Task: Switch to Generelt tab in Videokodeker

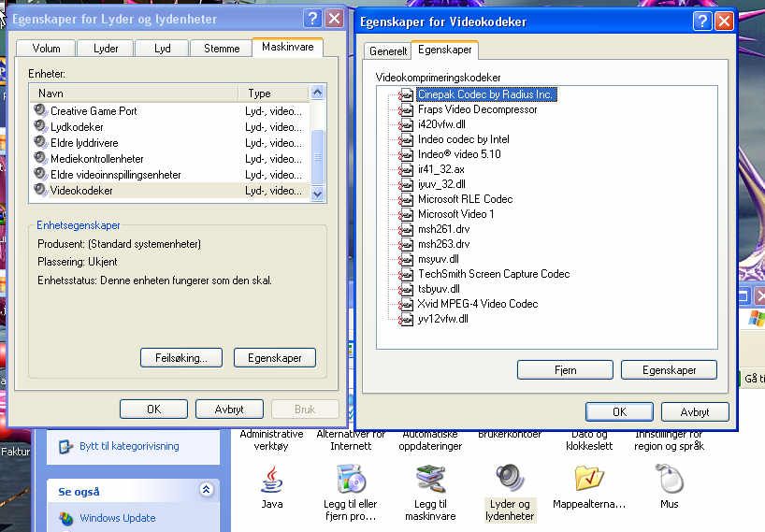Action: (x=388, y=51)
